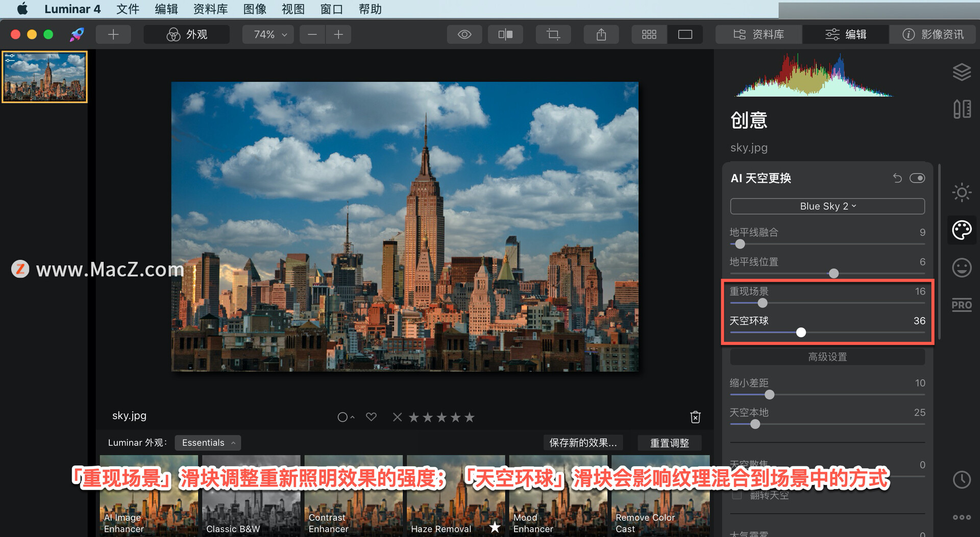Zoom in with the plus button
The height and width of the screenshot is (537, 980).
(338, 34)
